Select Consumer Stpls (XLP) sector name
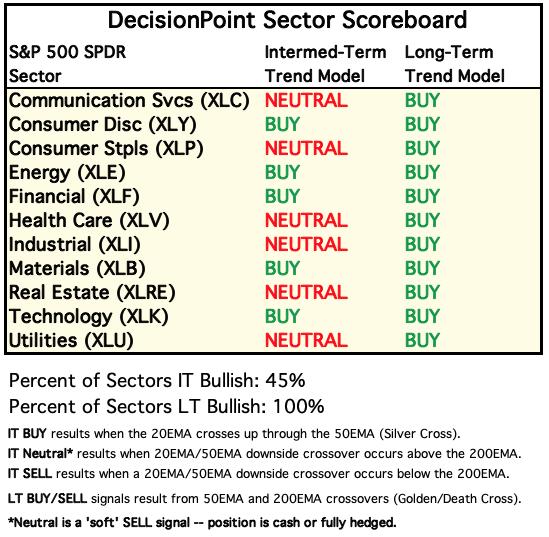 [106, 149]
